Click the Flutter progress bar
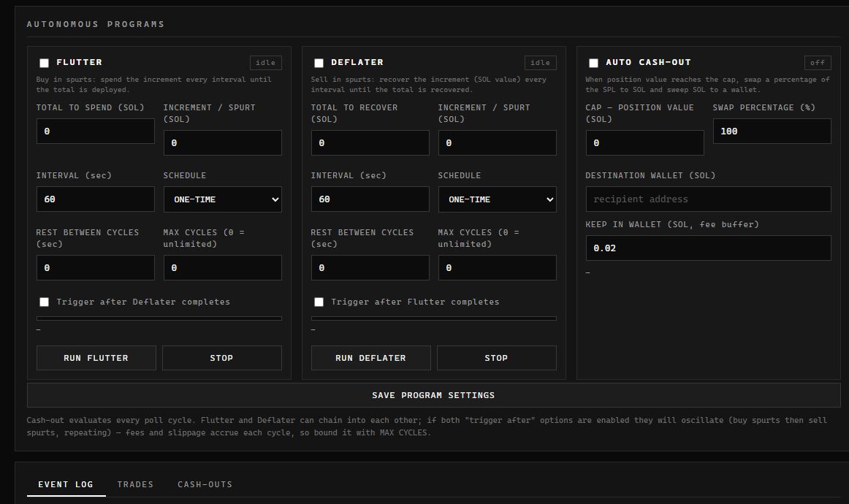Screen dimensions: 849x504 tap(159, 318)
